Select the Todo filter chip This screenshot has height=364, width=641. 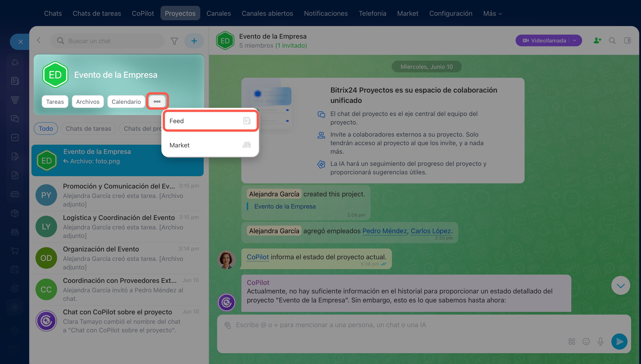tap(46, 129)
